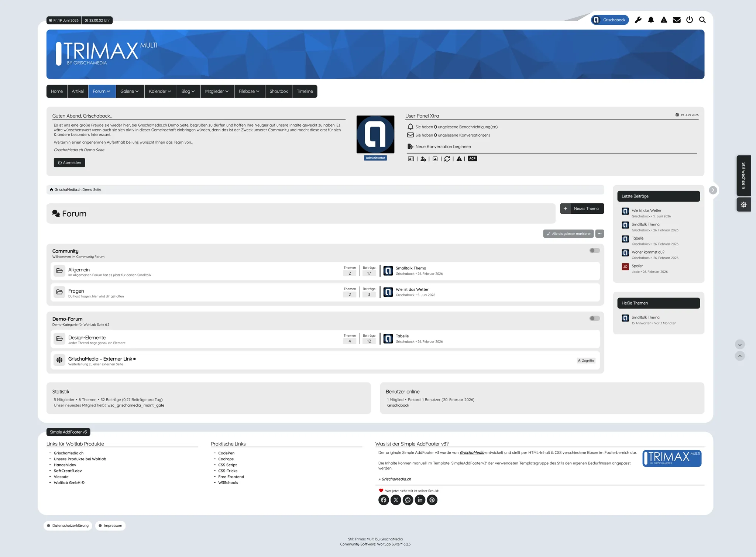
Task: Click the avatar image icon in User Panel
Action: 435,159
